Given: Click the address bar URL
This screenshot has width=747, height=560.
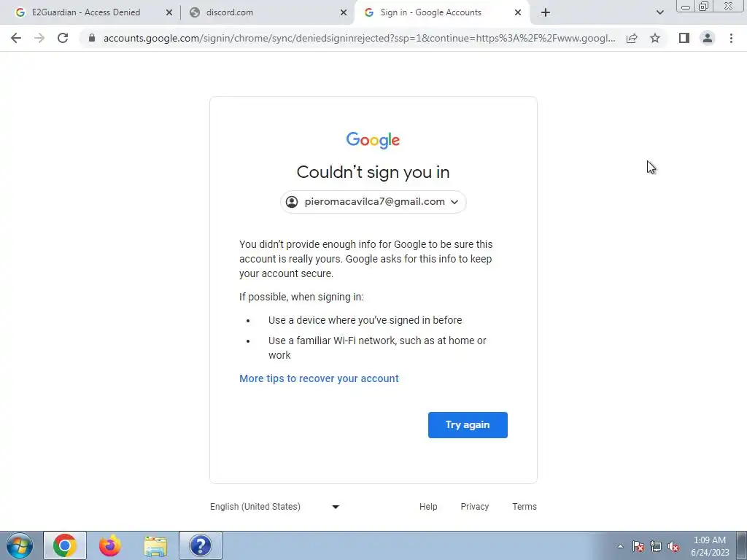Looking at the screenshot, I should coord(359,38).
